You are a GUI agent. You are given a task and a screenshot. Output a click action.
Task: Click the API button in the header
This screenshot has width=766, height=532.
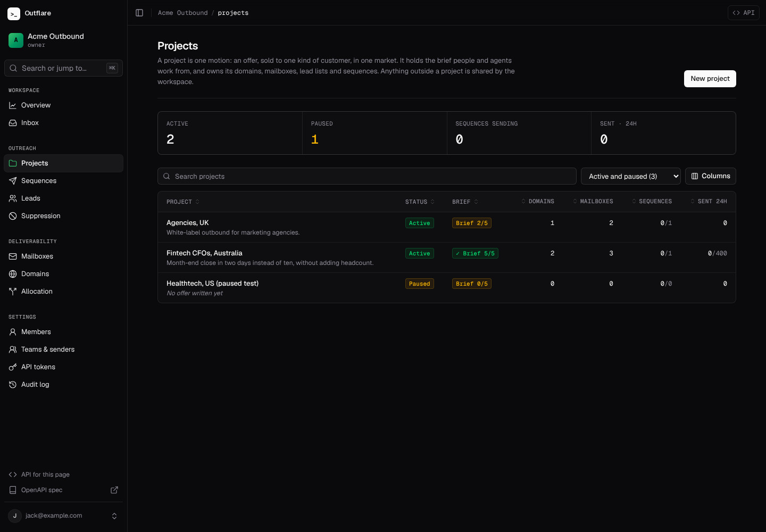click(x=744, y=13)
